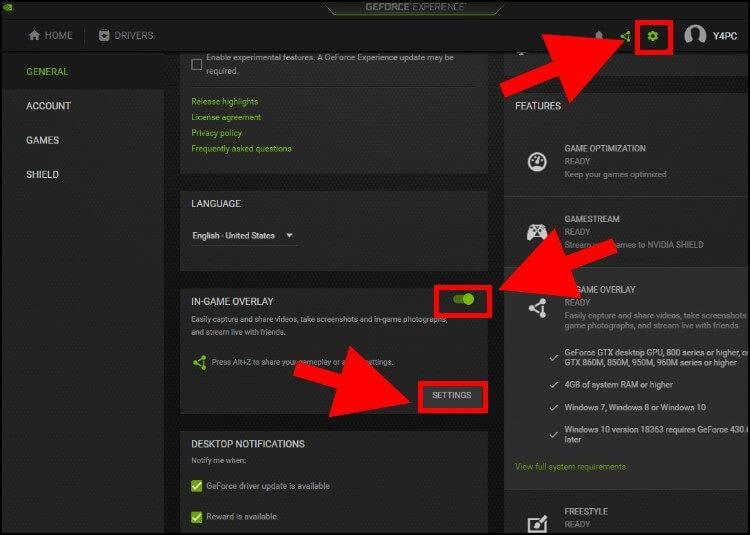Click the FEATURES panel heading
This screenshot has width=750, height=535.
pos(538,106)
